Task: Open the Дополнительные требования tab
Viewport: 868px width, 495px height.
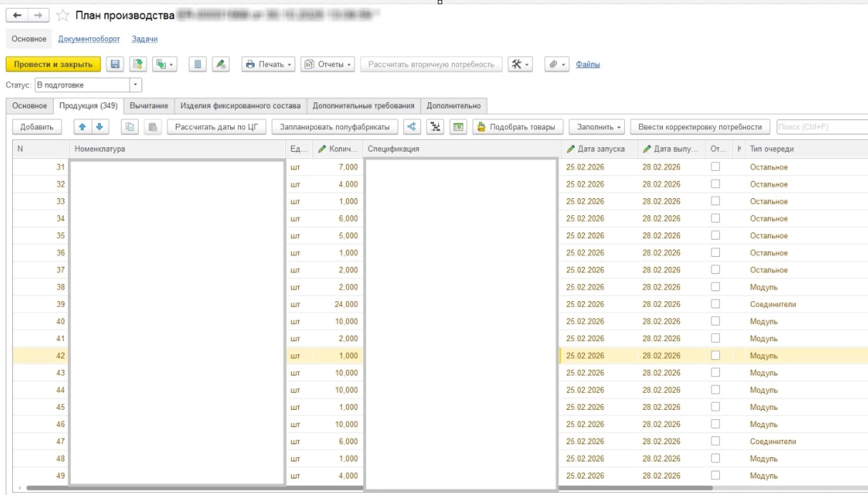Action: [364, 105]
